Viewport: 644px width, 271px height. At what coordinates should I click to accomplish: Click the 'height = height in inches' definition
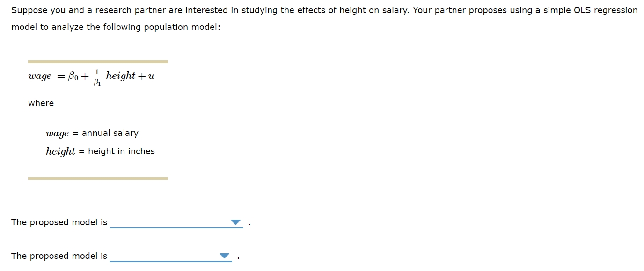(100, 151)
